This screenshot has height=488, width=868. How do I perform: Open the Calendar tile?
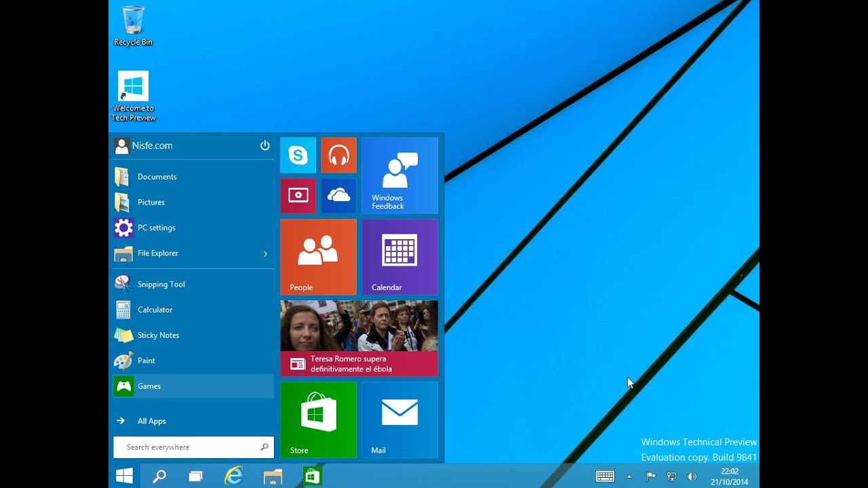coord(399,257)
